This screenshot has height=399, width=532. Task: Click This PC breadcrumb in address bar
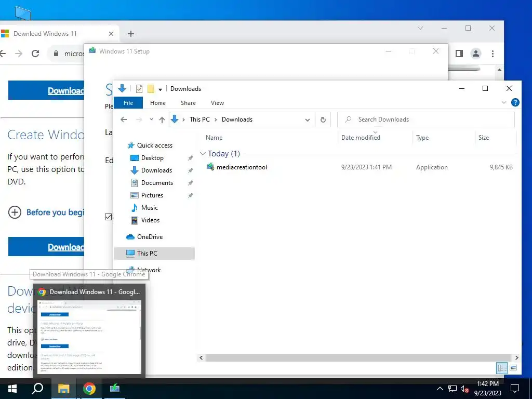(x=199, y=119)
